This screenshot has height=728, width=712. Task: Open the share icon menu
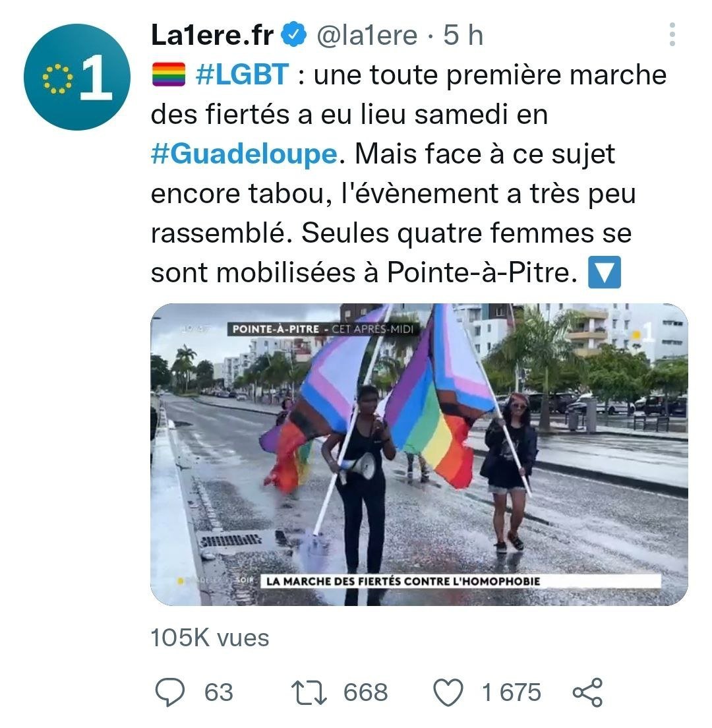(587, 692)
